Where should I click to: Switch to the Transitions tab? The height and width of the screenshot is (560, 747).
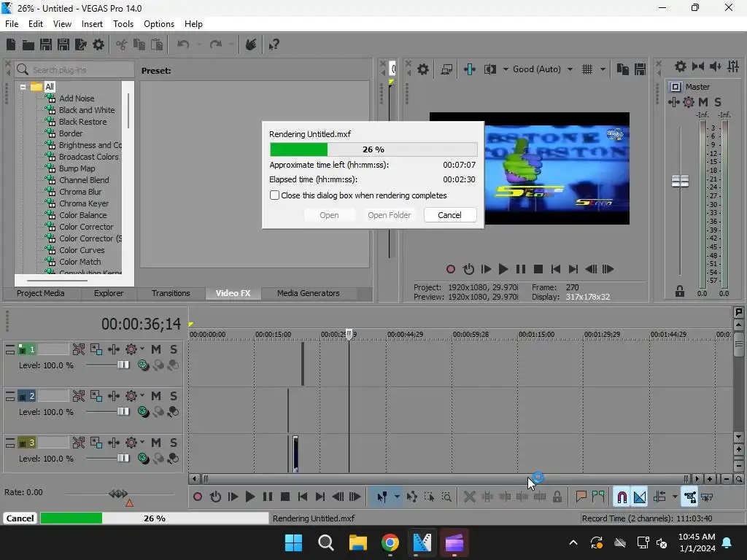[171, 293]
